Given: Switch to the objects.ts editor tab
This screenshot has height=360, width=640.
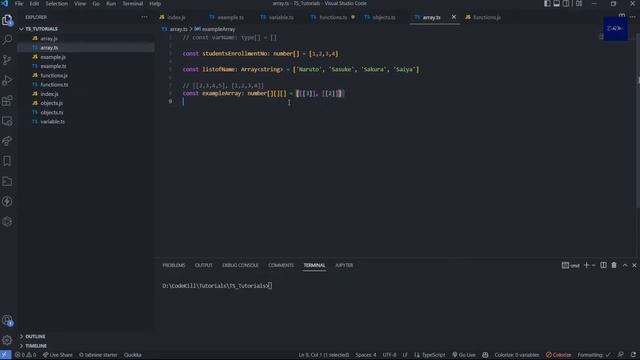Looking at the screenshot, I should coord(383,17).
